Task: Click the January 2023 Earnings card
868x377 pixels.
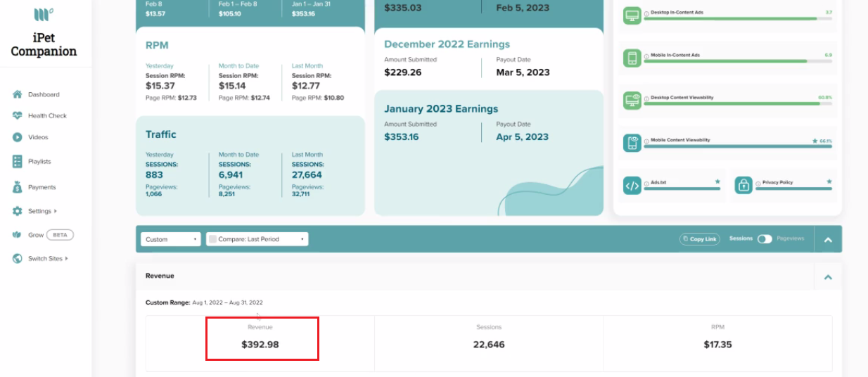Action: point(489,153)
